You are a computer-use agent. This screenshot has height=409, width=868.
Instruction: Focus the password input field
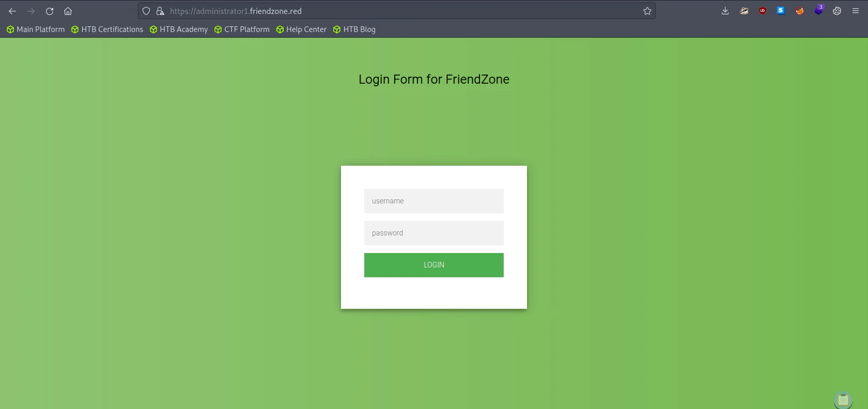point(434,233)
